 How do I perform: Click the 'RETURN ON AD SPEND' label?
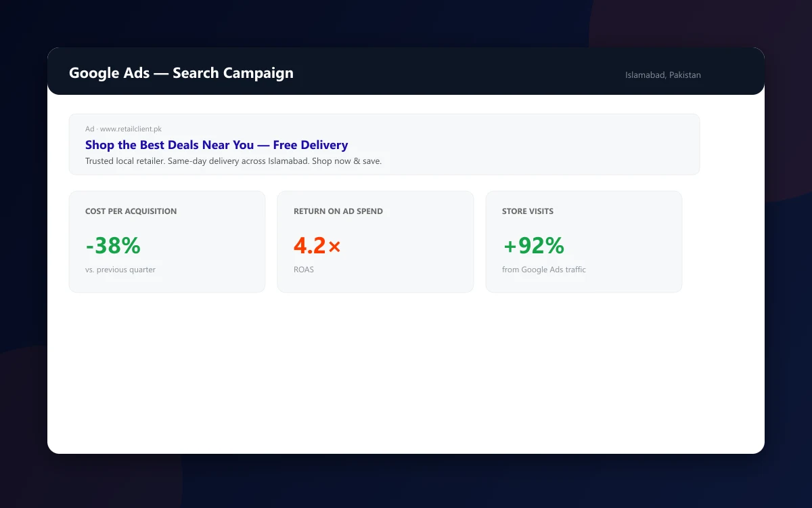(338, 211)
